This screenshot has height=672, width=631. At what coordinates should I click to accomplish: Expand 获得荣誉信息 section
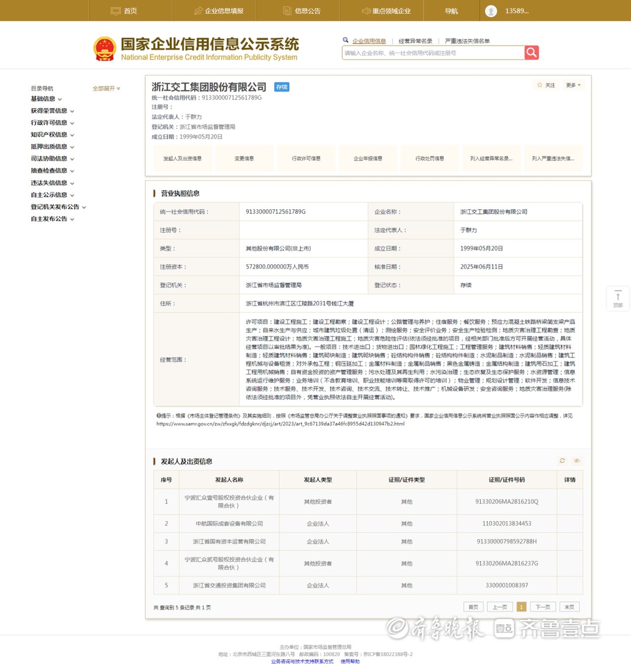[x=52, y=110]
